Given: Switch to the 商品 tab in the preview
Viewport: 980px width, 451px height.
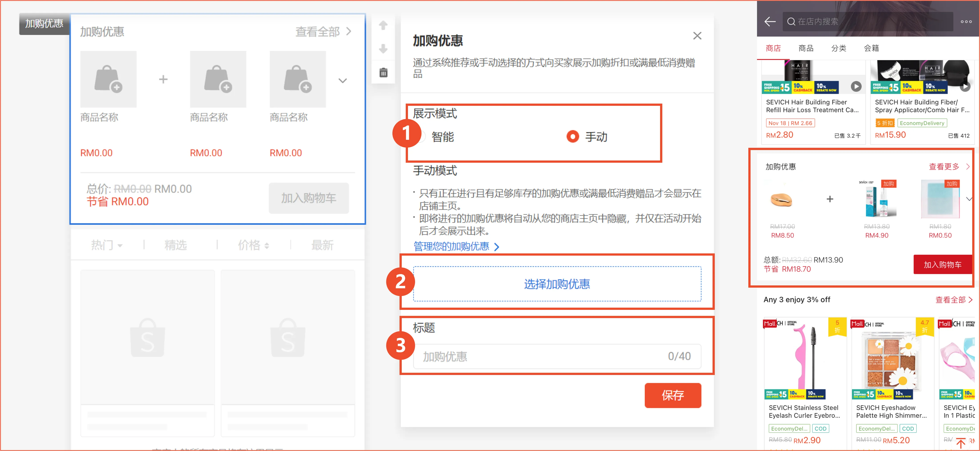Looking at the screenshot, I should [806, 48].
